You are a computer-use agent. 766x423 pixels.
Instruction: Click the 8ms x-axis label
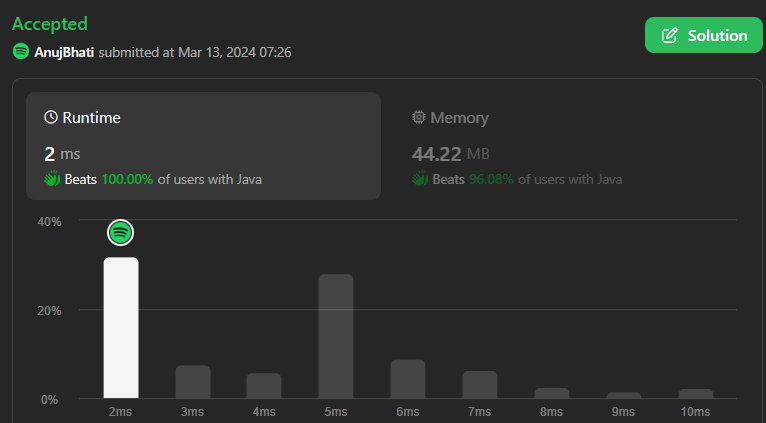point(552,412)
